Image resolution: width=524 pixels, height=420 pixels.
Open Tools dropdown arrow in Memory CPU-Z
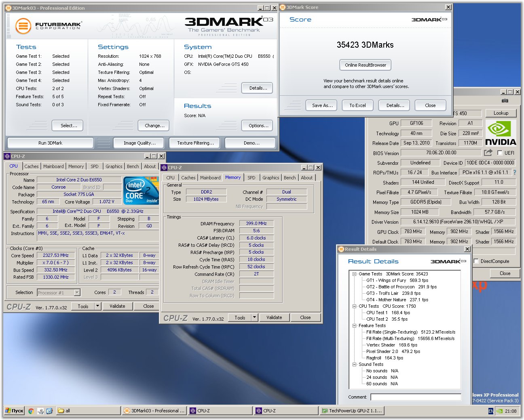click(254, 317)
